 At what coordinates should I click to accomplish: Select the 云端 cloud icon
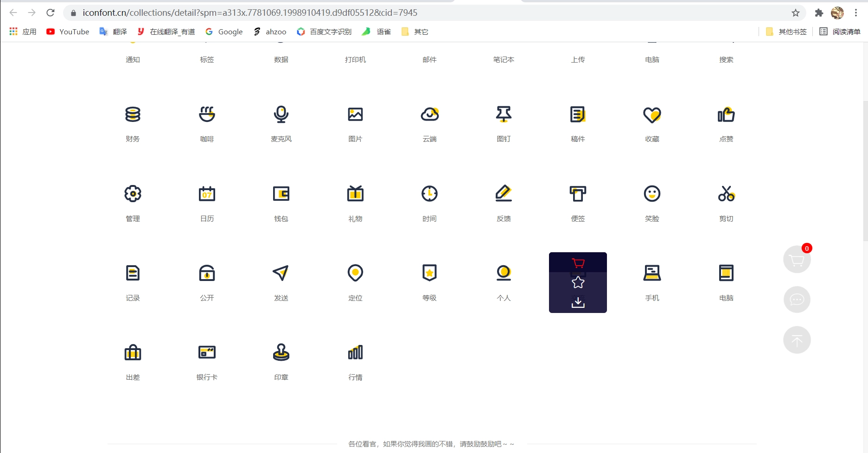[x=429, y=115]
